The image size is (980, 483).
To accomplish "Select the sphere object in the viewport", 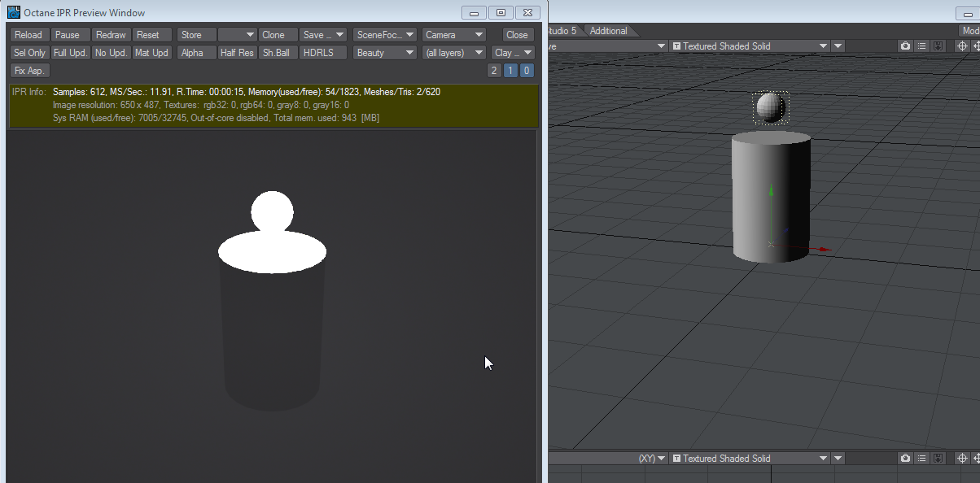I will tap(770, 107).
